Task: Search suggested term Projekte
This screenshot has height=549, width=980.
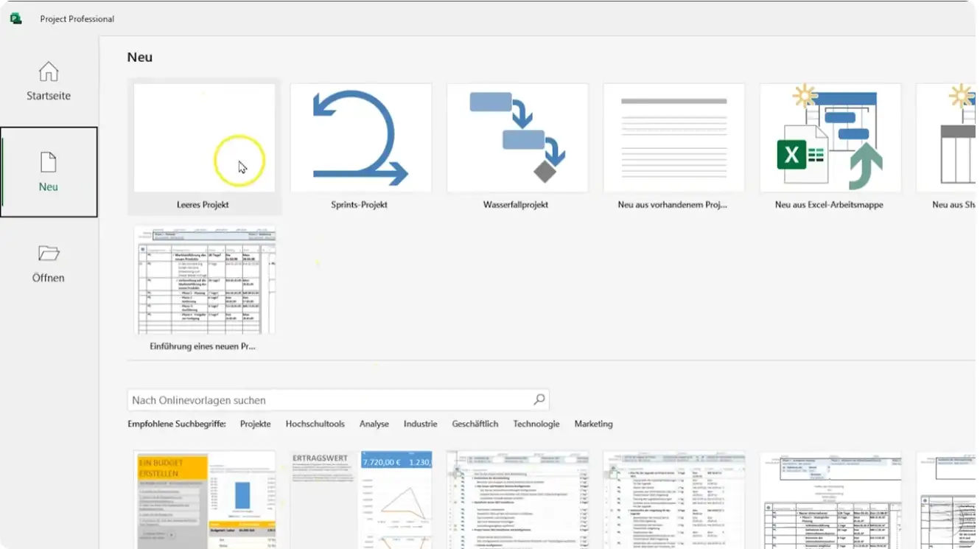Action: 255,424
